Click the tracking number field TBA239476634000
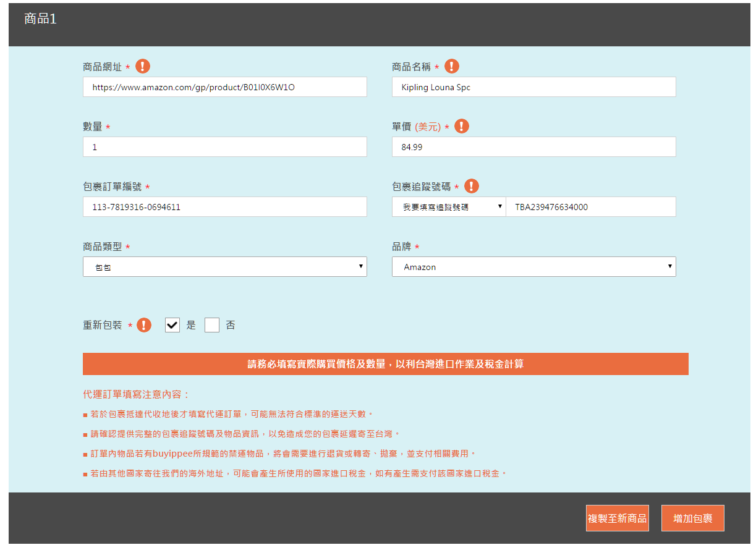The width and height of the screenshot is (756, 545). pyautogui.click(x=591, y=206)
